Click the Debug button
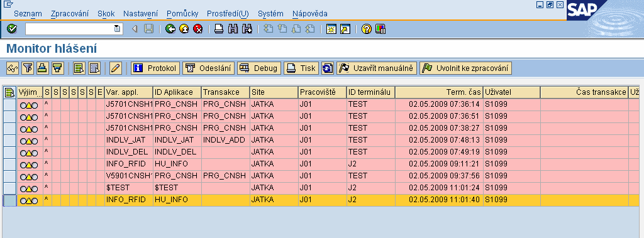 point(258,68)
